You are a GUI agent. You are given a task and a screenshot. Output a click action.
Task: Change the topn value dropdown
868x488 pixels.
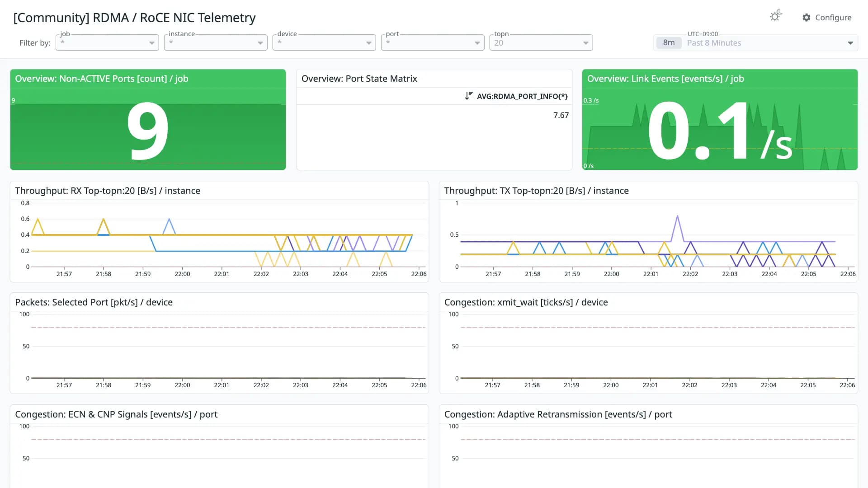coord(541,42)
